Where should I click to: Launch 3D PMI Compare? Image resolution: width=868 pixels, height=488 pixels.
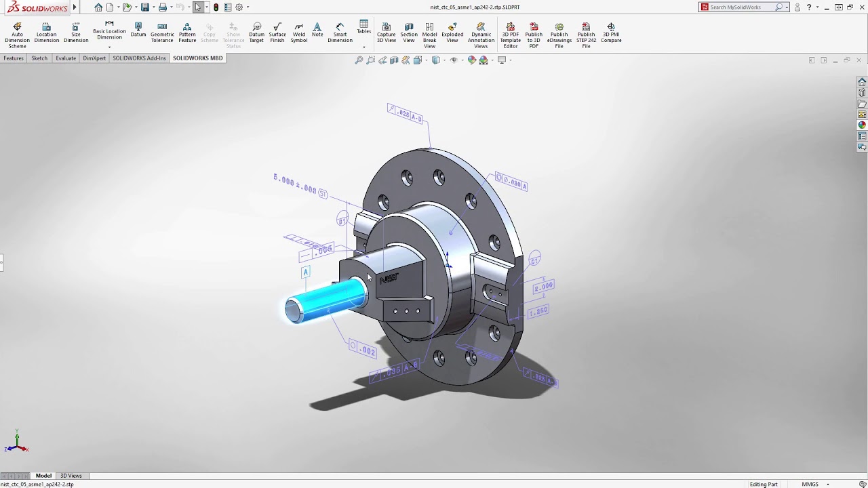pyautogui.click(x=611, y=33)
